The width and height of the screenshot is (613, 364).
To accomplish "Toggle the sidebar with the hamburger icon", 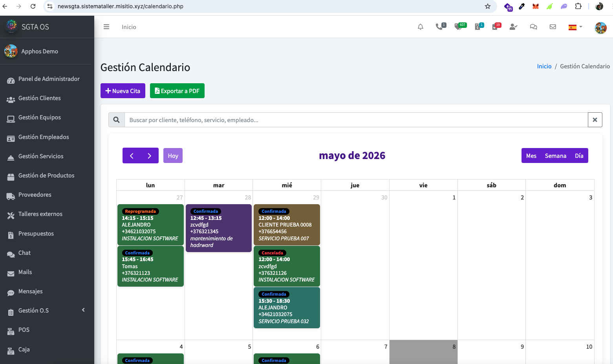I will 106,27.
